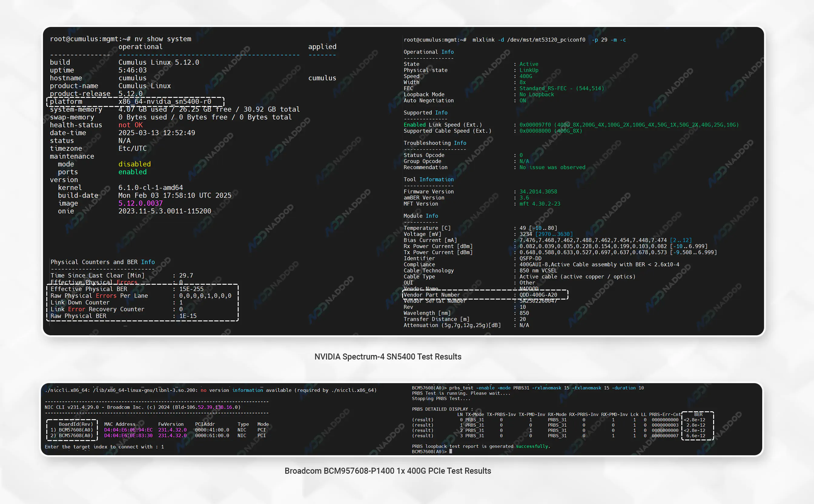Select 'Enter the target index' prompt line

(x=104, y=447)
